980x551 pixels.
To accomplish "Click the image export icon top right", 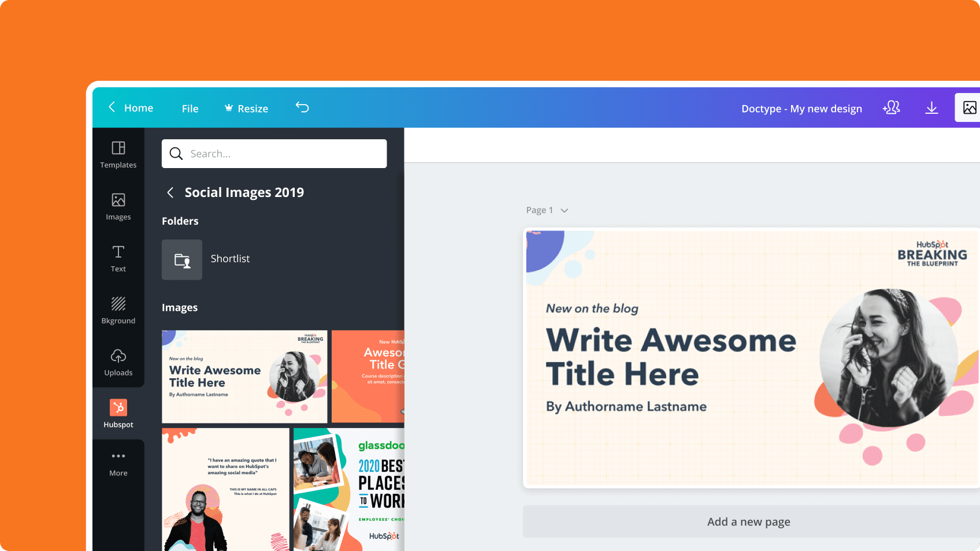I will [x=971, y=107].
